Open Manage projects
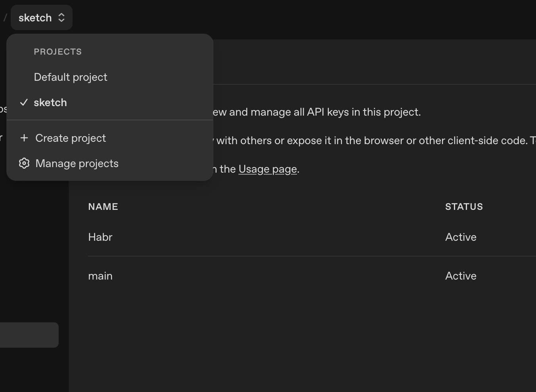 coord(77,164)
